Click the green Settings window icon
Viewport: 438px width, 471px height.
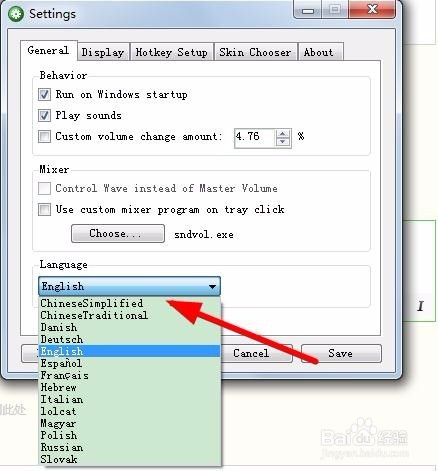[16, 14]
